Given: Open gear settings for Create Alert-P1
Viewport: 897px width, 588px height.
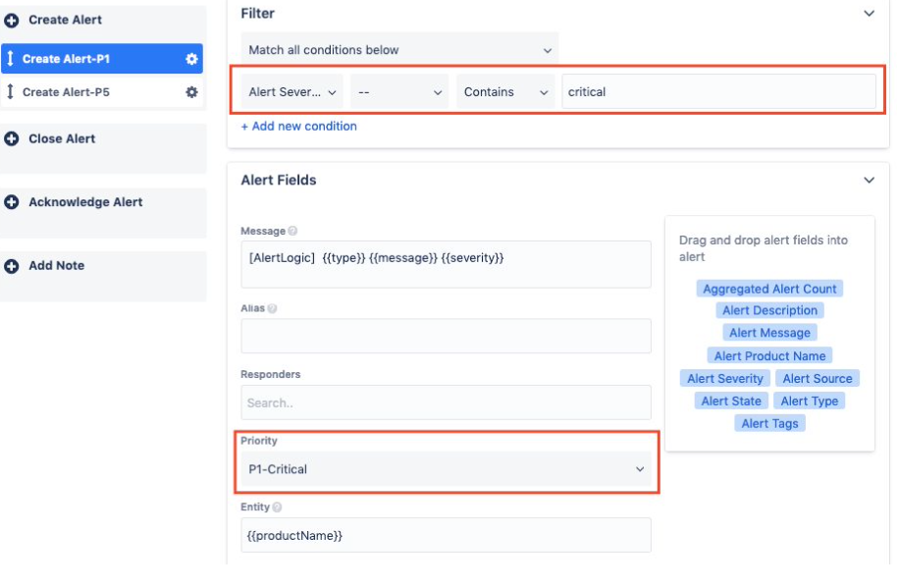Looking at the screenshot, I should [x=191, y=59].
